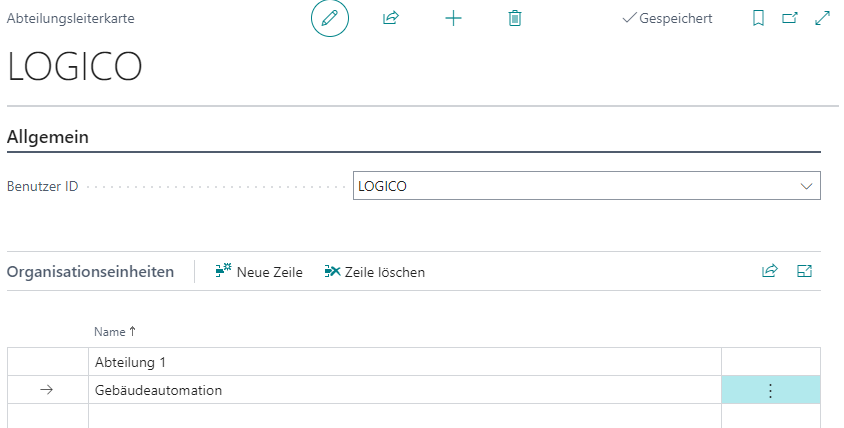Select the Gebäudeautomation cell
Screen dimensions: 844x428
405,390
